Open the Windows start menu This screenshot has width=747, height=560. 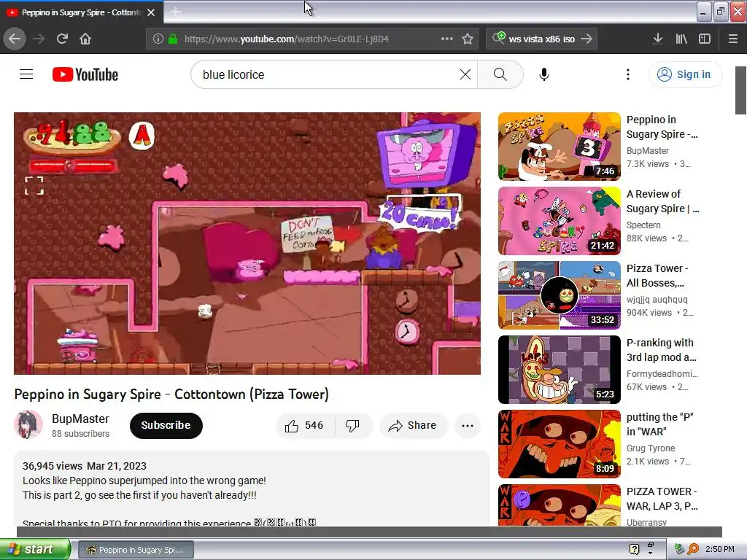35,550
